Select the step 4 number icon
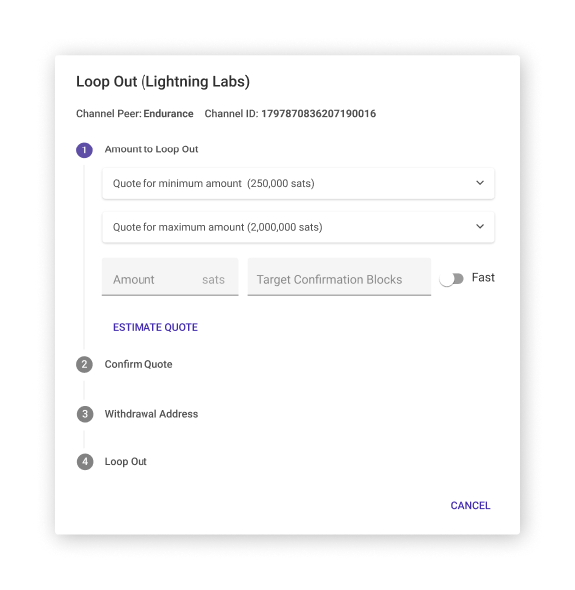This screenshot has height=590, width=575. [85, 462]
